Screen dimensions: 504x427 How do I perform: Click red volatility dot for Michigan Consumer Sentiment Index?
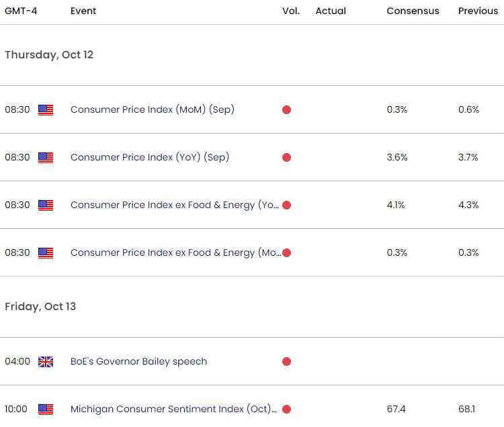286,409
